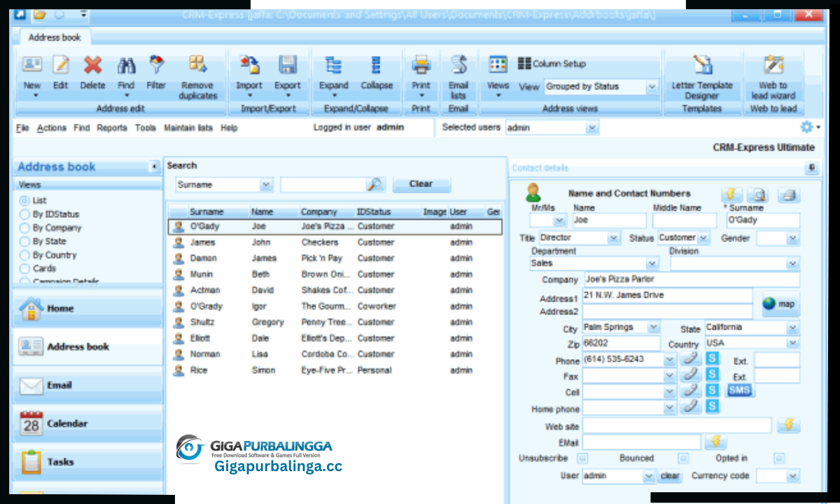
Task: Click the search text input field
Action: [x=323, y=185]
